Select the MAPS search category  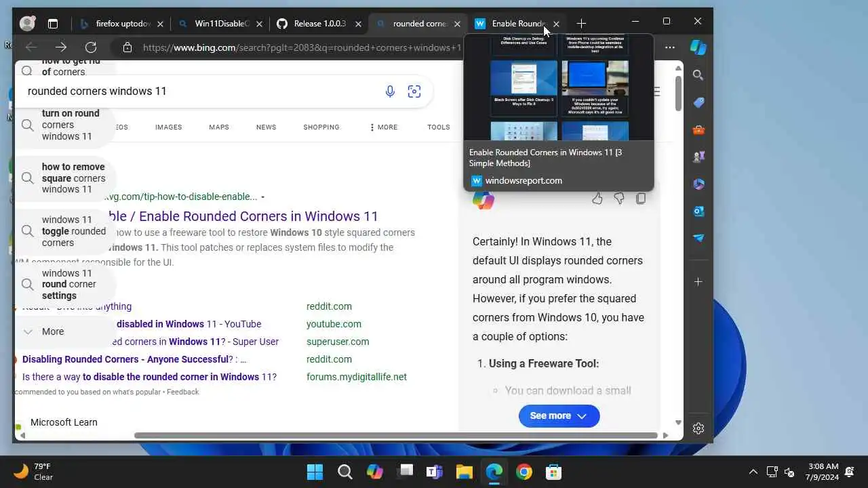(x=219, y=127)
